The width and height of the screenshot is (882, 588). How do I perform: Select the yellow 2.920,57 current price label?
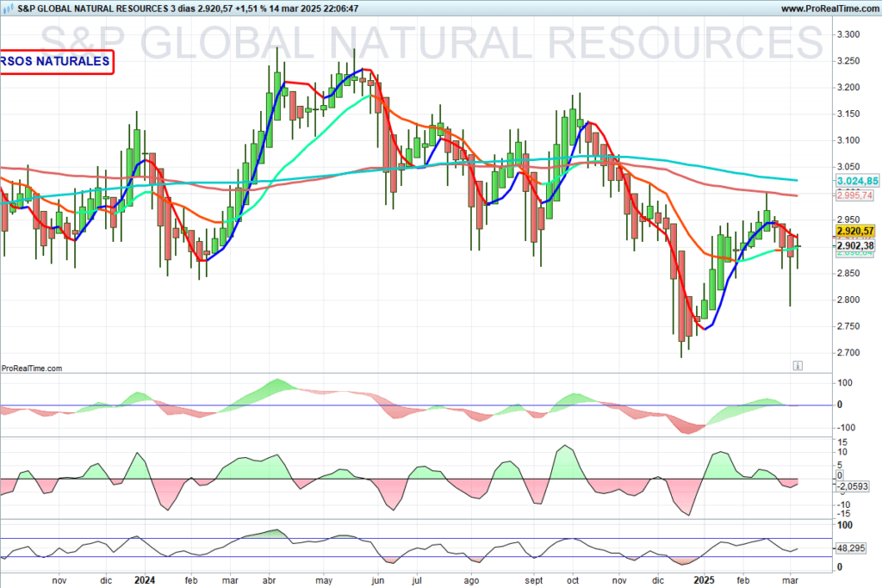855,231
